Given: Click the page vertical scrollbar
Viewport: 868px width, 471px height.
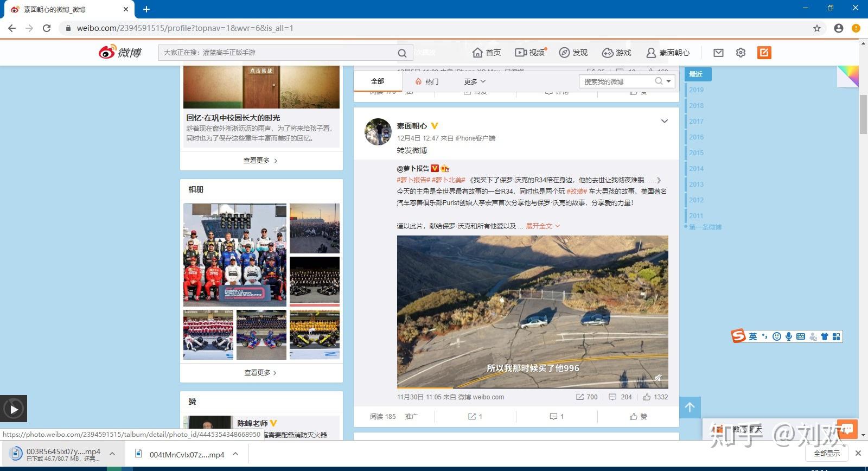Looking at the screenshot, I should (863, 114).
